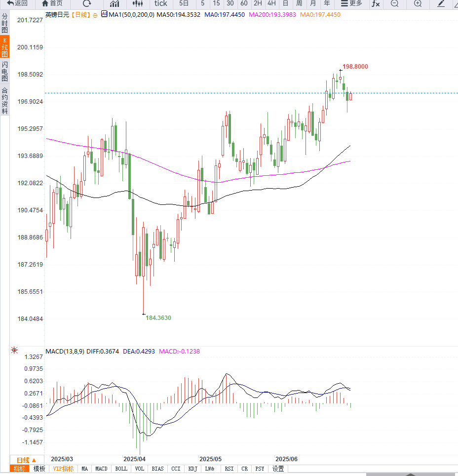Screen dimensions: 458x476
Task: Expand the 日线 period selector at bottom
Action: (x=27, y=460)
